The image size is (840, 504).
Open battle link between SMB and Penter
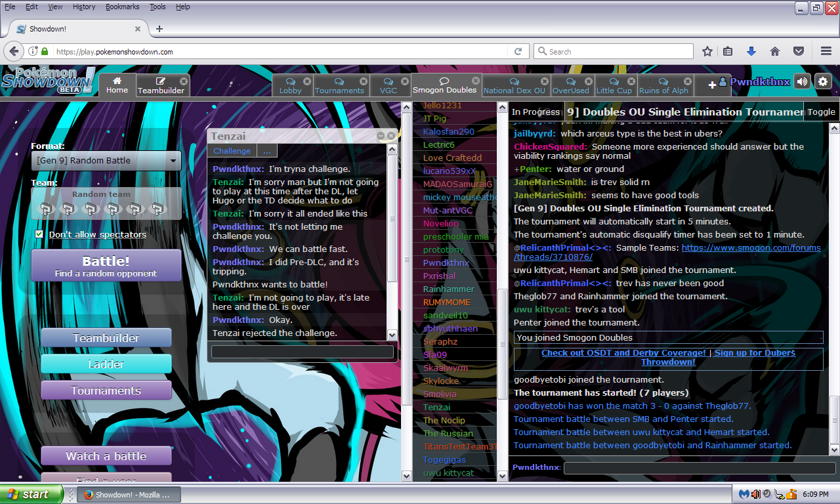pos(623,419)
